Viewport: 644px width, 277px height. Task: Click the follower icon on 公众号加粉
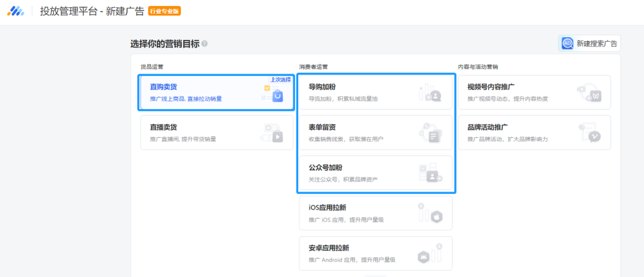tap(432, 177)
